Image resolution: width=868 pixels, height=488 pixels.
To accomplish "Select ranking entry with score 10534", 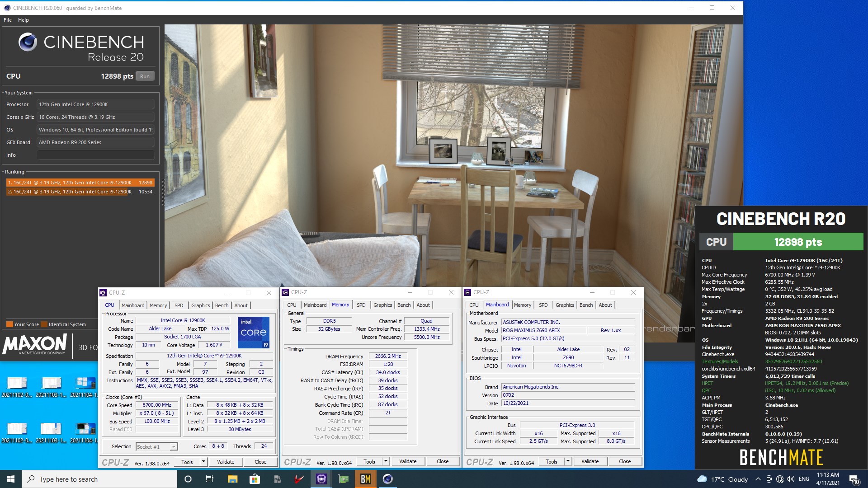I will (80, 192).
